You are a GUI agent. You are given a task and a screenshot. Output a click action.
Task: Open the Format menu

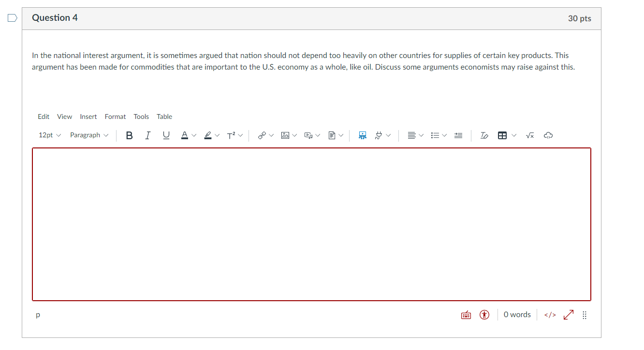[x=115, y=117]
